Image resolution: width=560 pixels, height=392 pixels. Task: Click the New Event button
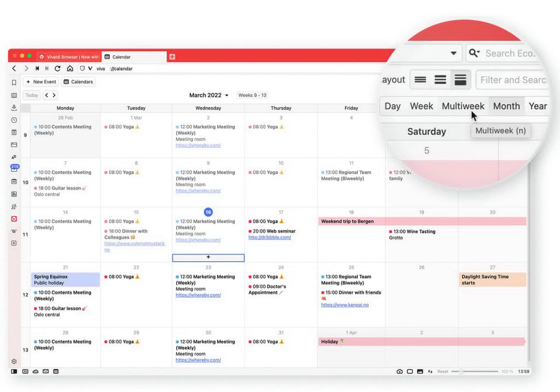point(41,82)
